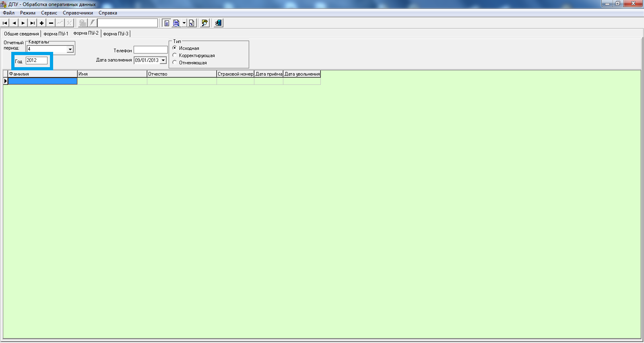
Task: Select the форма ПУ-2 tab
Action: [x=86, y=33]
